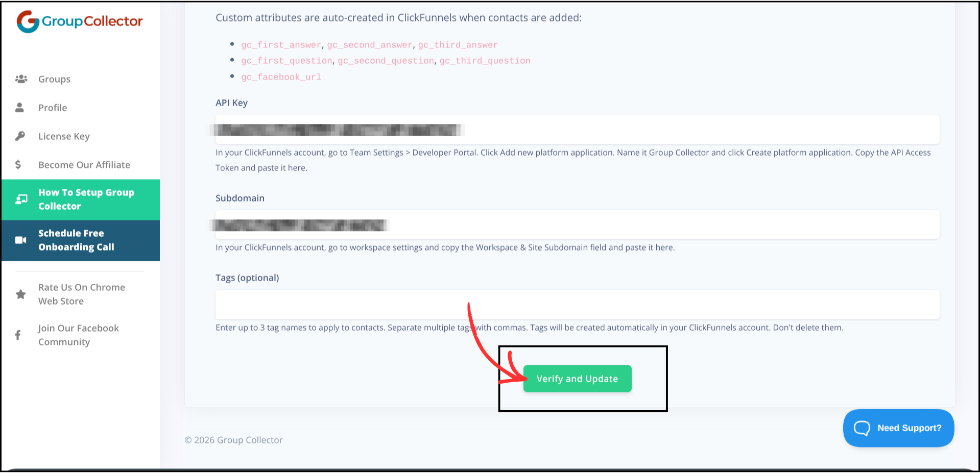Image resolution: width=980 pixels, height=473 pixels.
Task: Select the Groups people icon in the sidebar
Action: (x=21, y=79)
